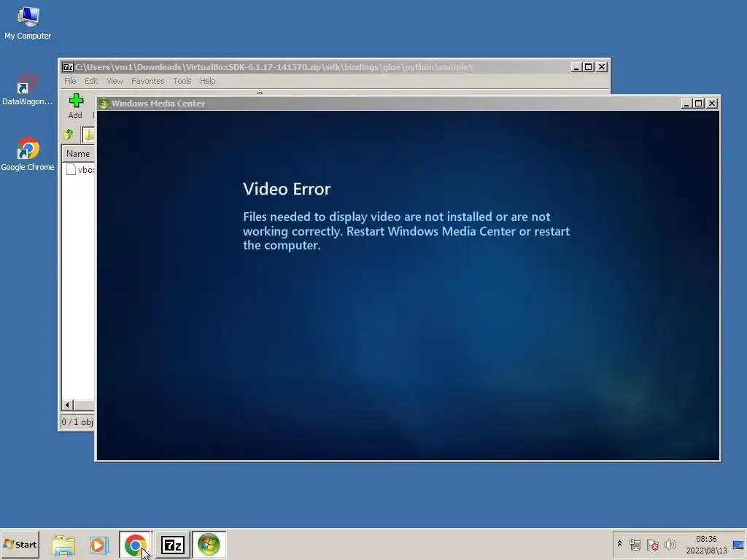Open the Action Center flag icon
This screenshot has width=747, height=560.
653,545
